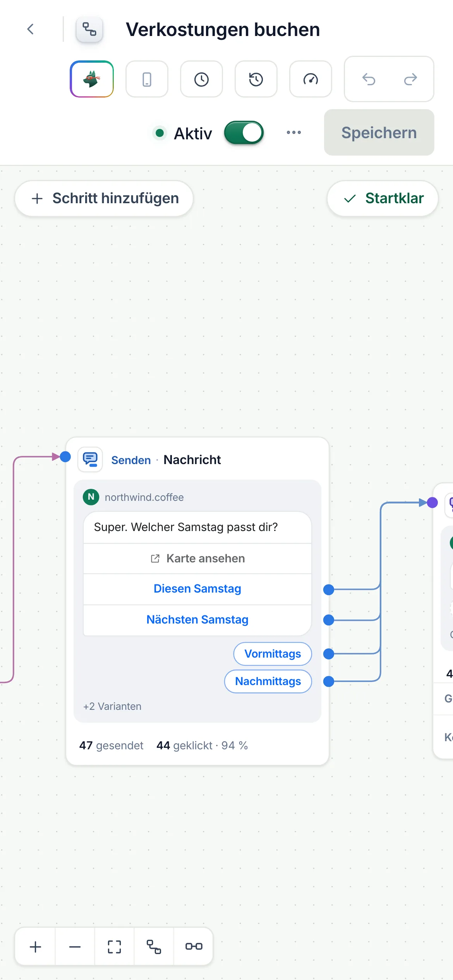453x980 pixels.
Task: Click the Nachmittags quick reply chip
Action: (268, 681)
